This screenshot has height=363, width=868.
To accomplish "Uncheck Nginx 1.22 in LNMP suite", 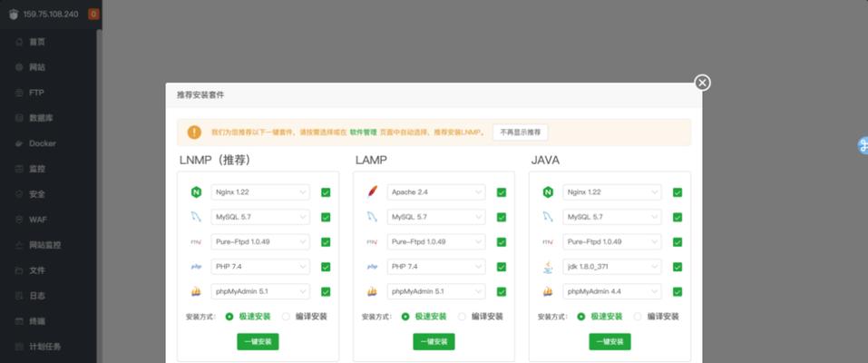I will point(326,192).
